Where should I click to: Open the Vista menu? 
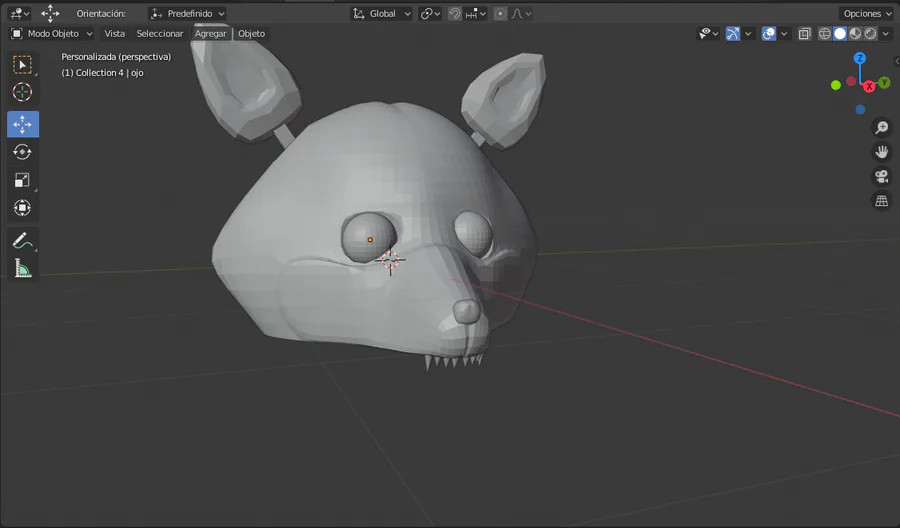click(114, 34)
